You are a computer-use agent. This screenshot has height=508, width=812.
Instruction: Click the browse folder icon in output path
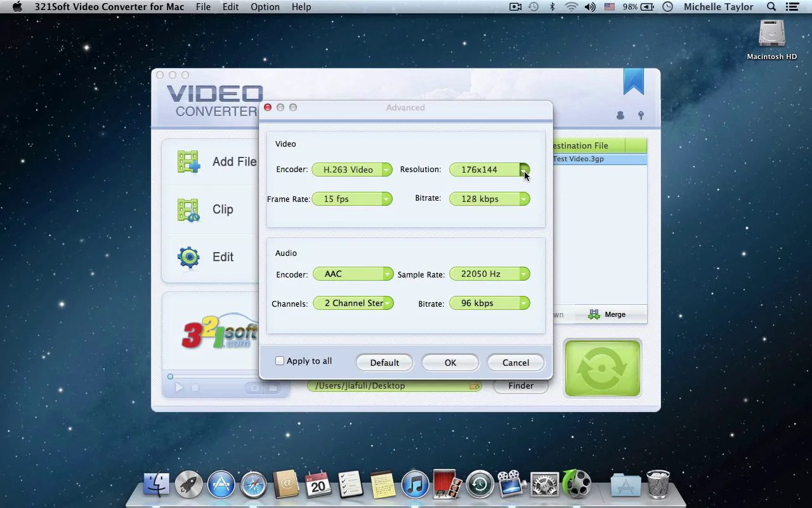coord(474,385)
